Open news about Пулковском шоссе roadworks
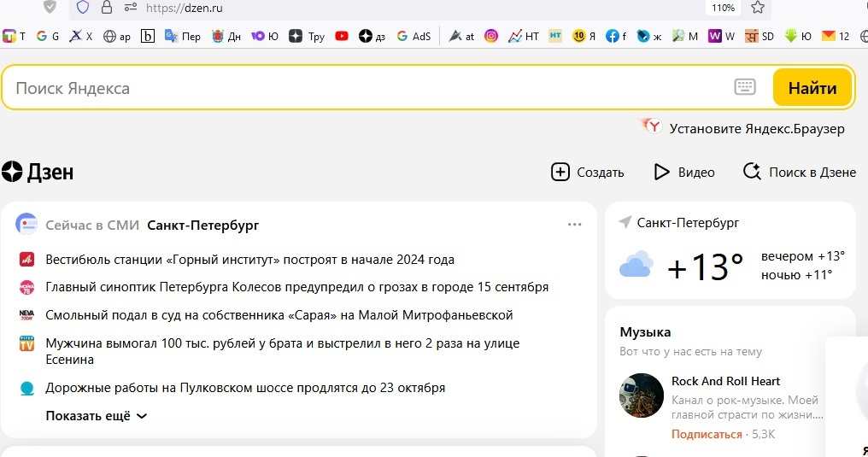The width and height of the screenshot is (868, 457). [x=245, y=388]
